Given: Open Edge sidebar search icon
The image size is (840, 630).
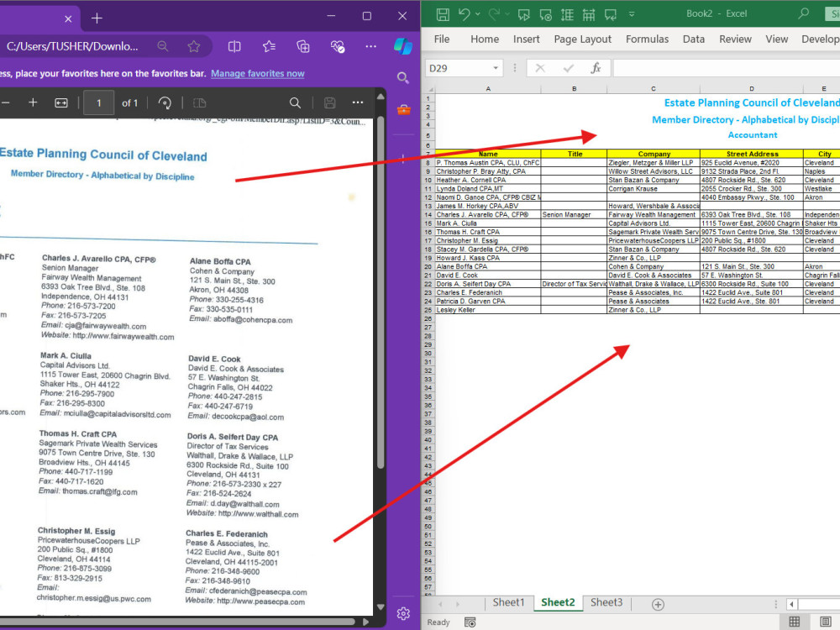Looking at the screenshot, I should coord(403,78).
